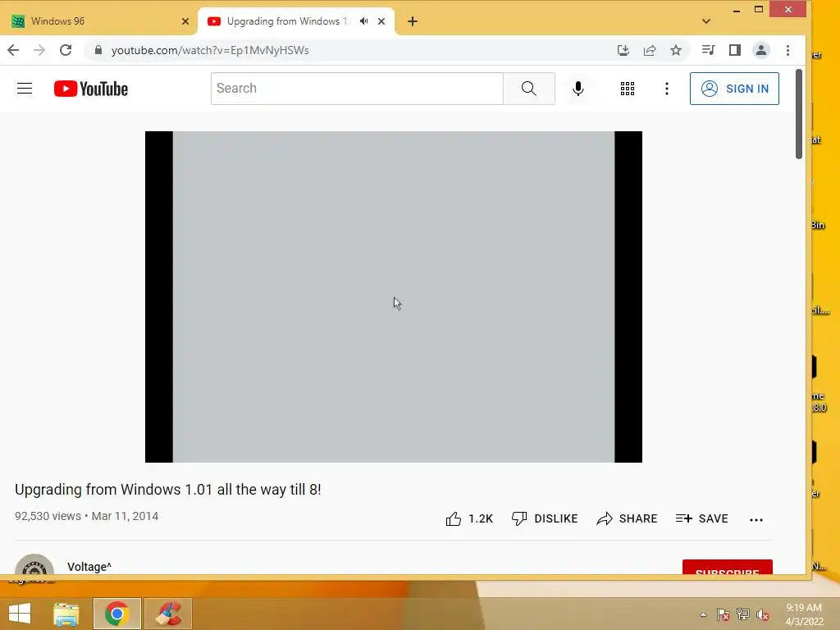Open the Windows Start button
Image resolution: width=840 pixels, height=630 pixels.
coord(20,614)
